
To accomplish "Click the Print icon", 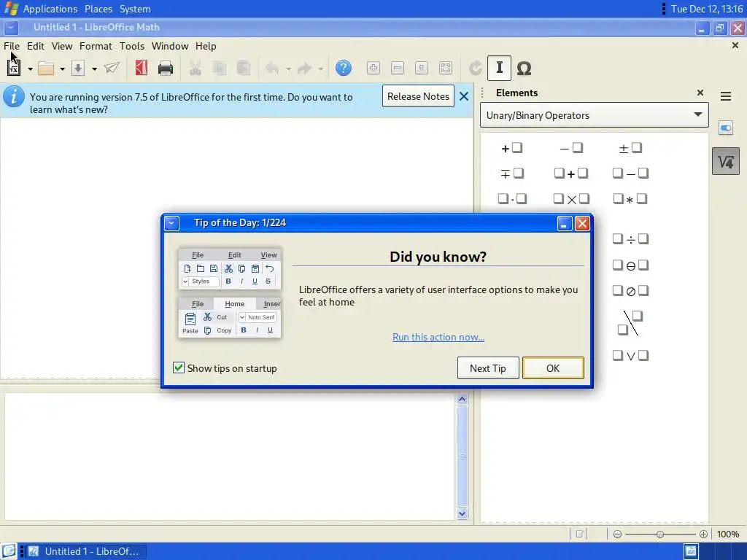I will tap(166, 68).
